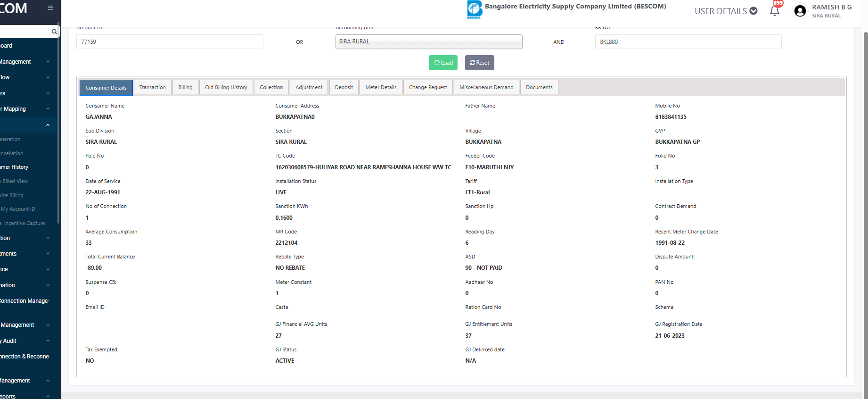Expand the USER DETAILS dropdown
The image size is (868, 399).
click(x=726, y=11)
